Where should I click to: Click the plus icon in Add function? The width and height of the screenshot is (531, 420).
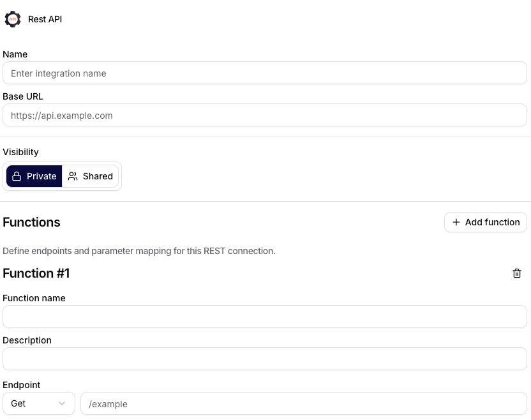coord(456,222)
